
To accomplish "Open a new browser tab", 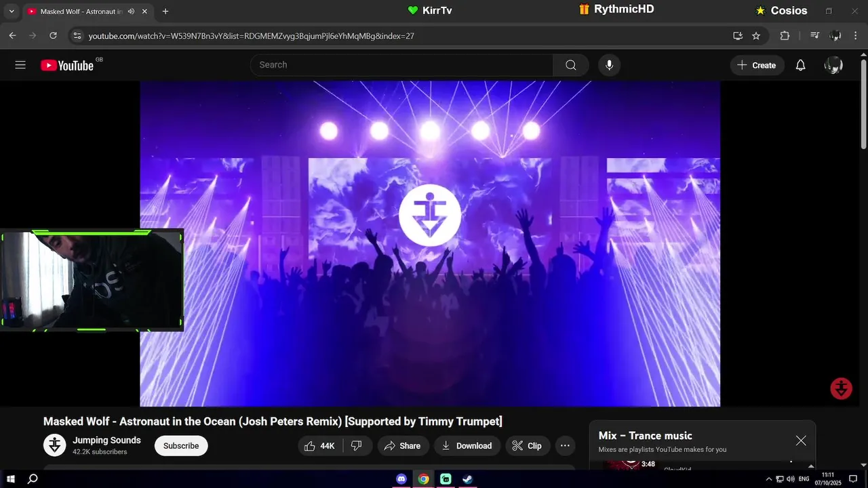I will click(x=165, y=12).
